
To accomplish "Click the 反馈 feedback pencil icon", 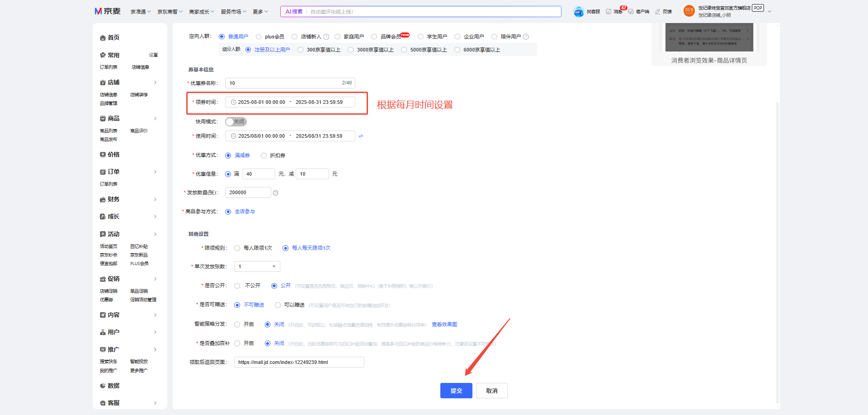I will pos(658,12).
